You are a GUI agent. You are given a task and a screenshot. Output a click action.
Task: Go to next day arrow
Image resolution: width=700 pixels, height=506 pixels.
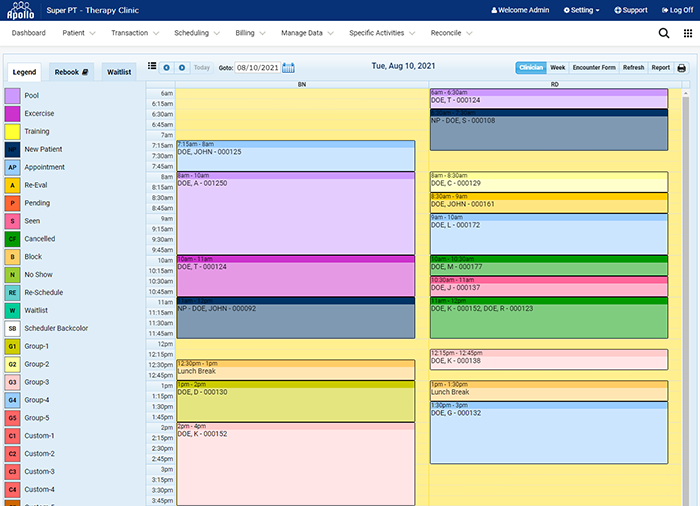click(x=181, y=68)
